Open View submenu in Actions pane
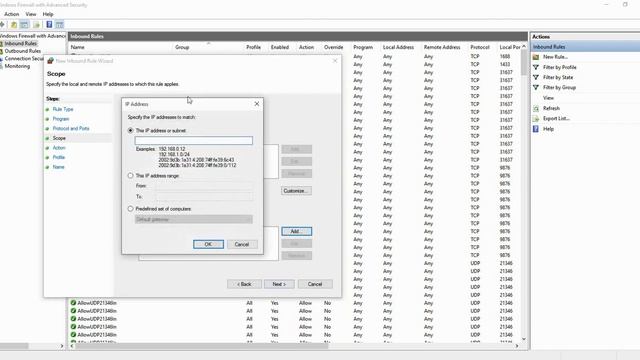 pos(548,98)
